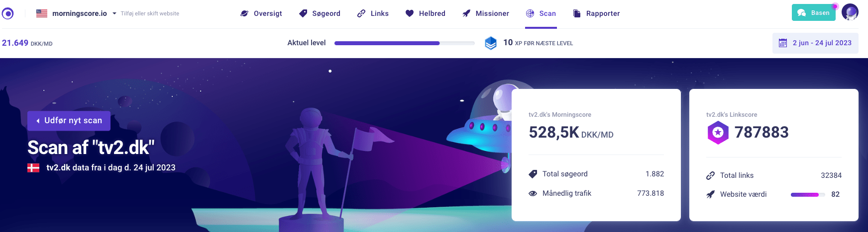This screenshot has height=232, width=868.
Task: Go to the Søgeord tab
Action: (x=320, y=13)
